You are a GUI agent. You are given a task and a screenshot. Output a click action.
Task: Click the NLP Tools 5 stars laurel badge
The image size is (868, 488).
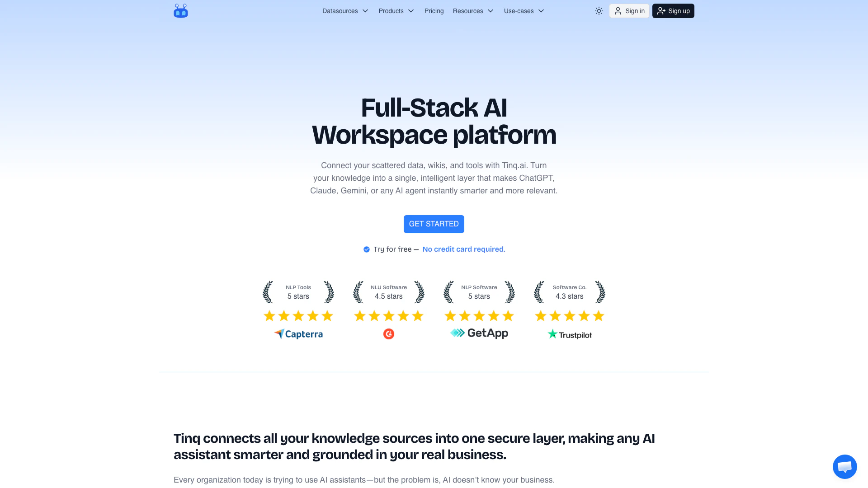click(x=298, y=292)
